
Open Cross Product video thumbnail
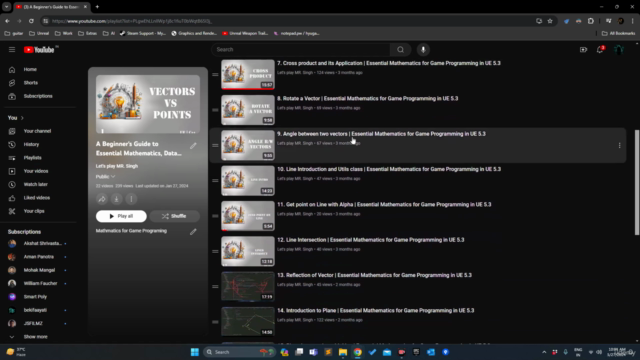tap(248, 75)
